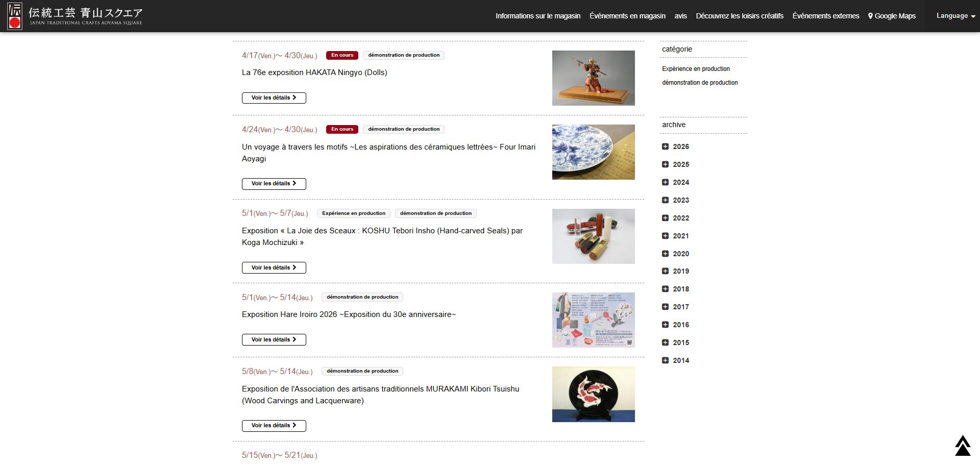Open Informations sur le magasin menu
This screenshot has width=980, height=465.
pyautogui.click(x=537, y=16)
